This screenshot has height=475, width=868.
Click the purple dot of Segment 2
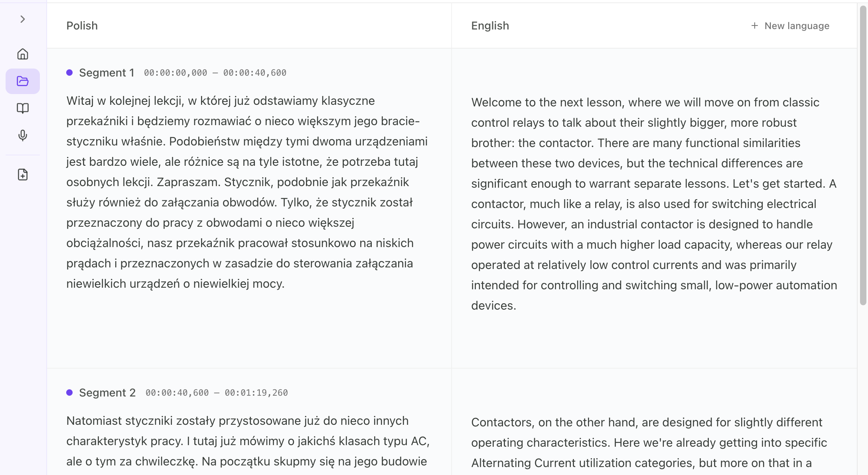[x=69, y=393]
